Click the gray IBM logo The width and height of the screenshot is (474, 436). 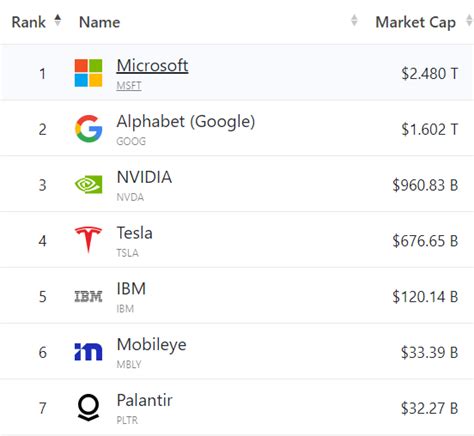tap(88, 296)
